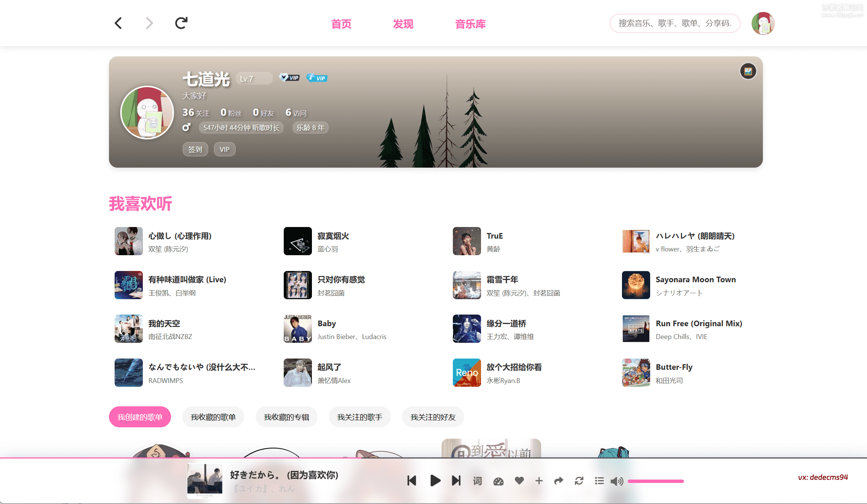
Task: Toggle loop playback mode icon
Action: coord(579,481)
